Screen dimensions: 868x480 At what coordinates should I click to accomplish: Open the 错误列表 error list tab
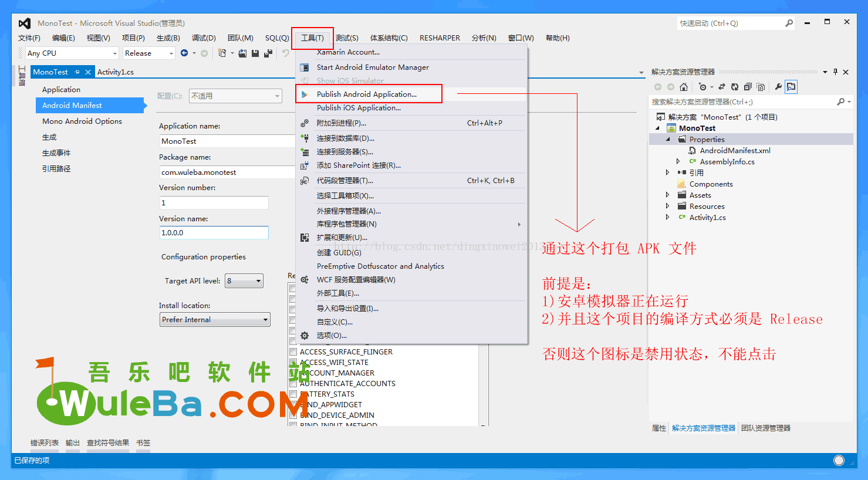coord(45,442)
